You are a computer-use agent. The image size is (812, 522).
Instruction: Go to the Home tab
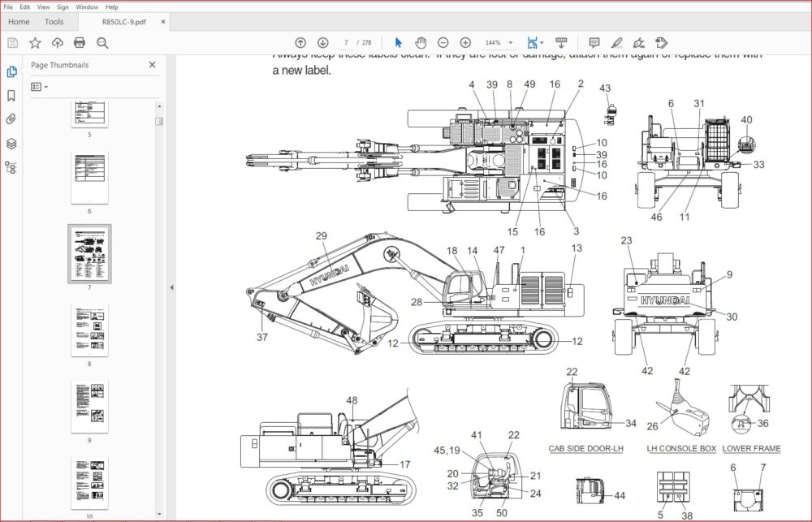tap(19, 22)
